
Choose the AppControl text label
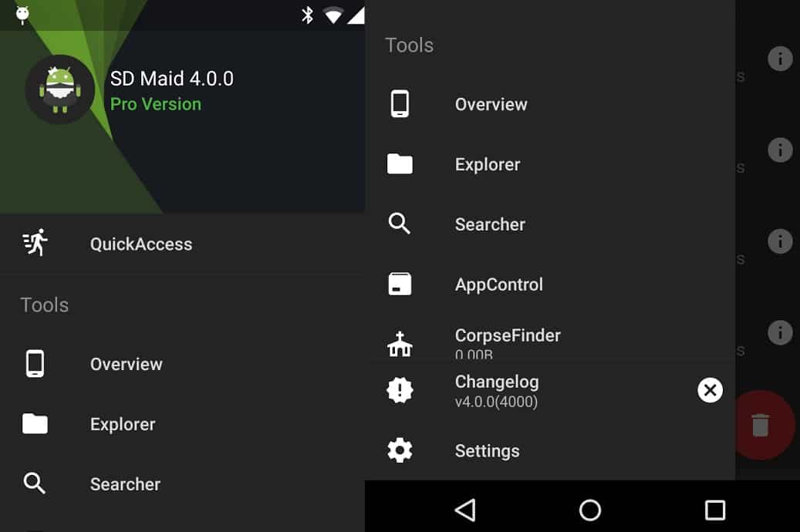[498, 285]
